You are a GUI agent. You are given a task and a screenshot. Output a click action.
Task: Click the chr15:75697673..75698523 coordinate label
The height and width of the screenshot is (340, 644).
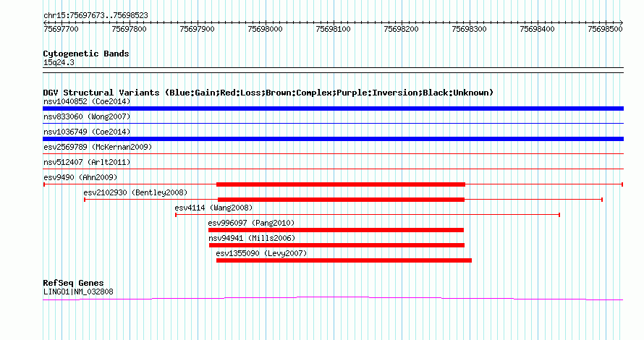[96, 16]
